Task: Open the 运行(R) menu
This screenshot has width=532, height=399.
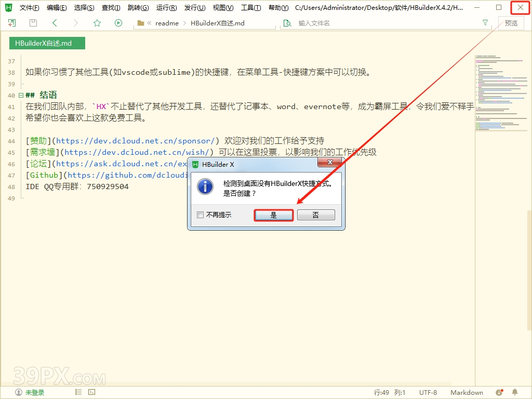Action: coord(166,7)
